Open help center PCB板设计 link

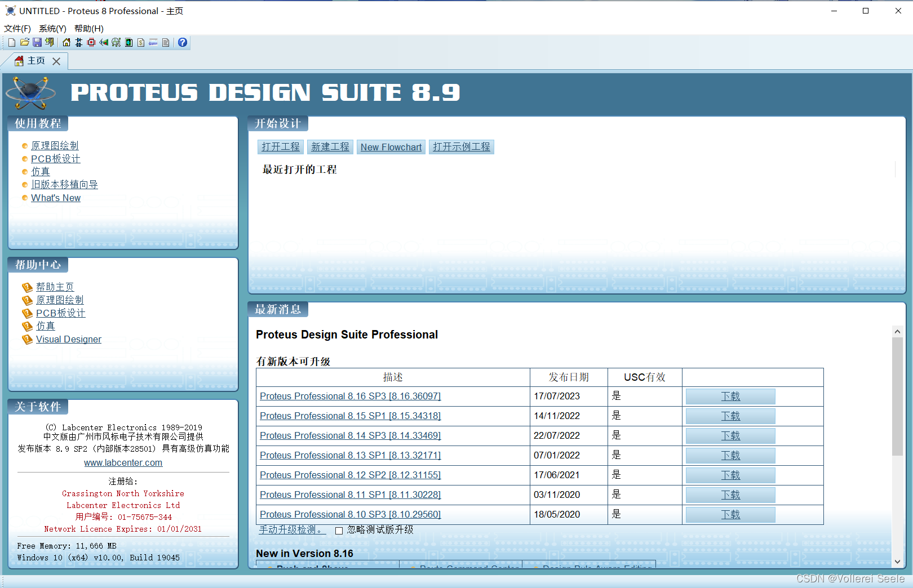(61, 313)
